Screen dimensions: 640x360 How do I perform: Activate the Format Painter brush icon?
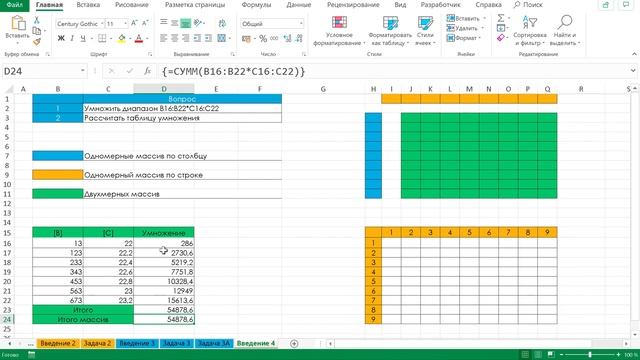point(37,41)
